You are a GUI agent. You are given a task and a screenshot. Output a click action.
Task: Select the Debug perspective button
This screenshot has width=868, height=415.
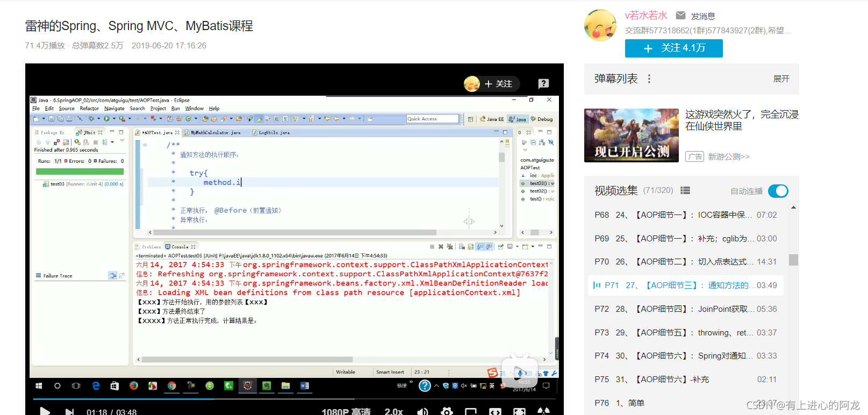pyautogui.click(x=542, y=119)
